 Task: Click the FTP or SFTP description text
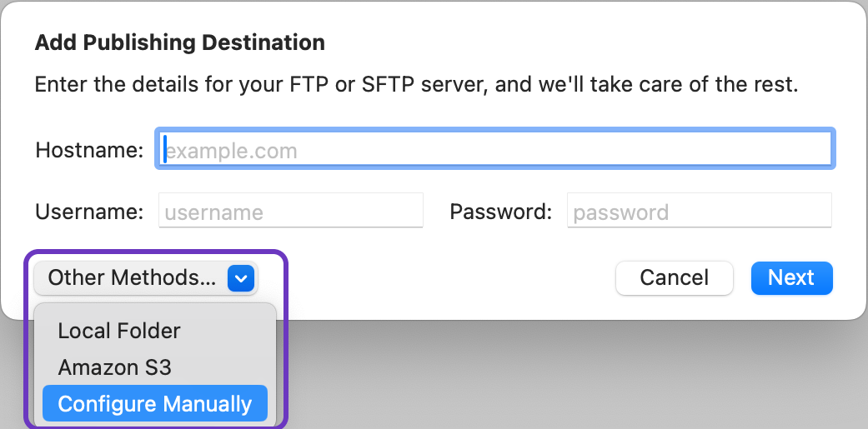pyautogui.click(x=416, y=85)
